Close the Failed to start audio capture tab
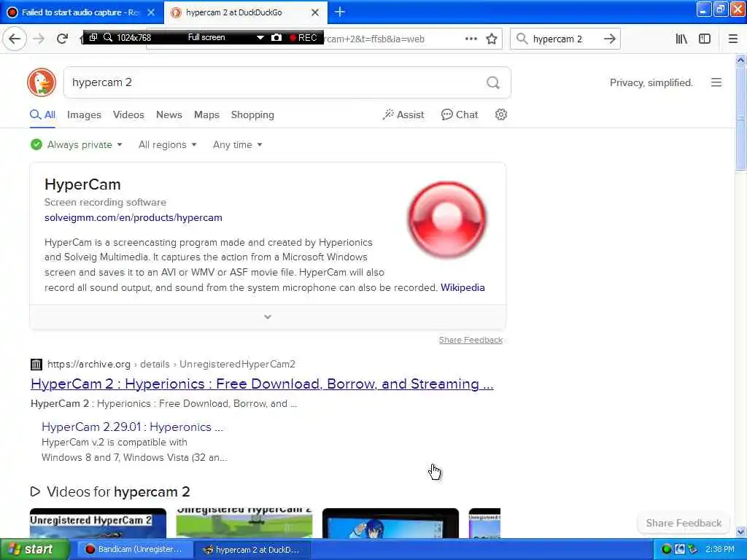Image resolution: width=747 pixels, height=560 pixels. tap(151, 12)
